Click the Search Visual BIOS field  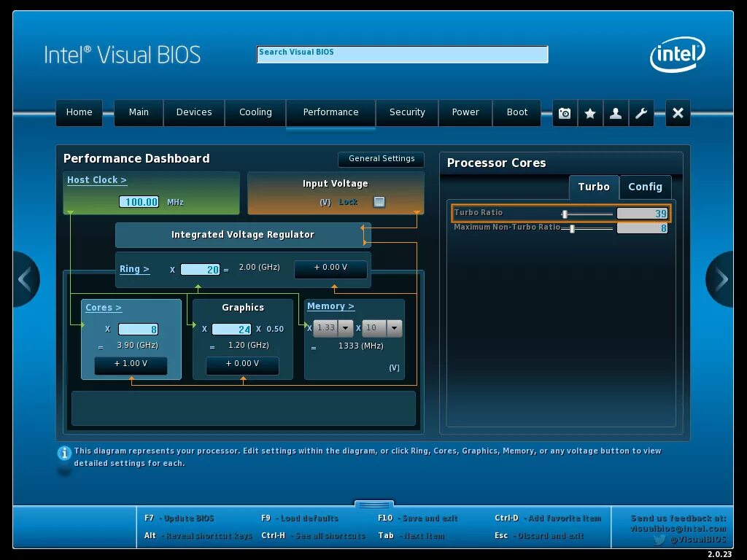402,54
